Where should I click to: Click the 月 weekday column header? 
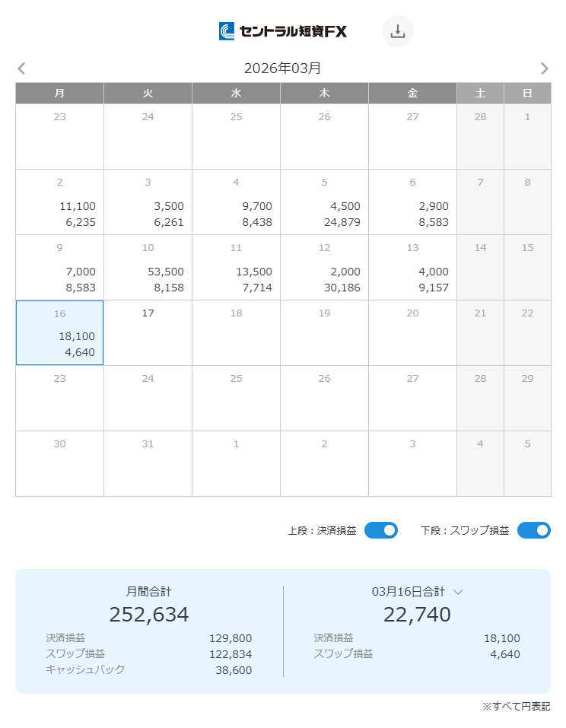tap(59, 93)
